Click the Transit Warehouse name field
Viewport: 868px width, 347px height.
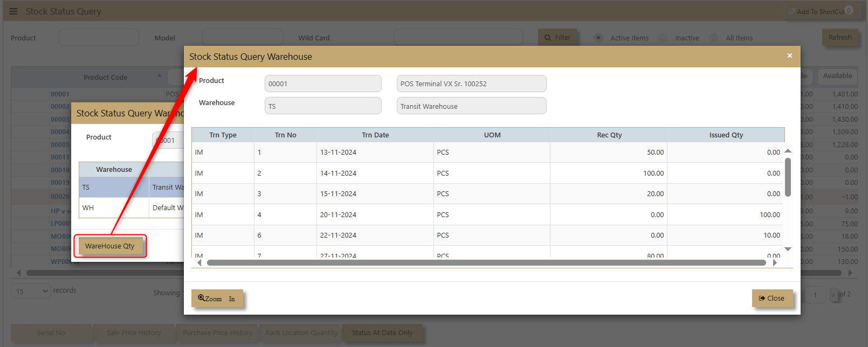coord(472,106)
